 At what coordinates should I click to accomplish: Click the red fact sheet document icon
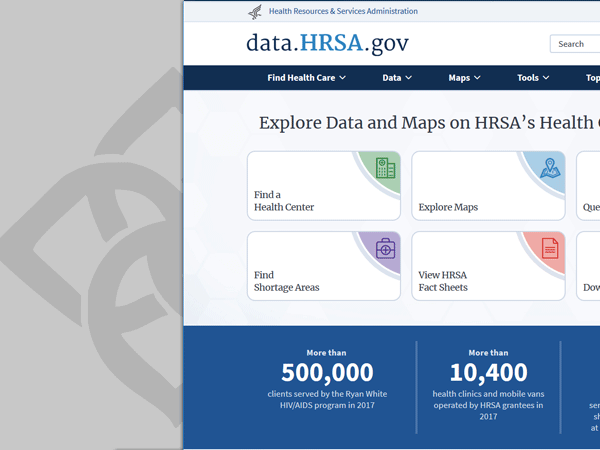pos(550,248)
